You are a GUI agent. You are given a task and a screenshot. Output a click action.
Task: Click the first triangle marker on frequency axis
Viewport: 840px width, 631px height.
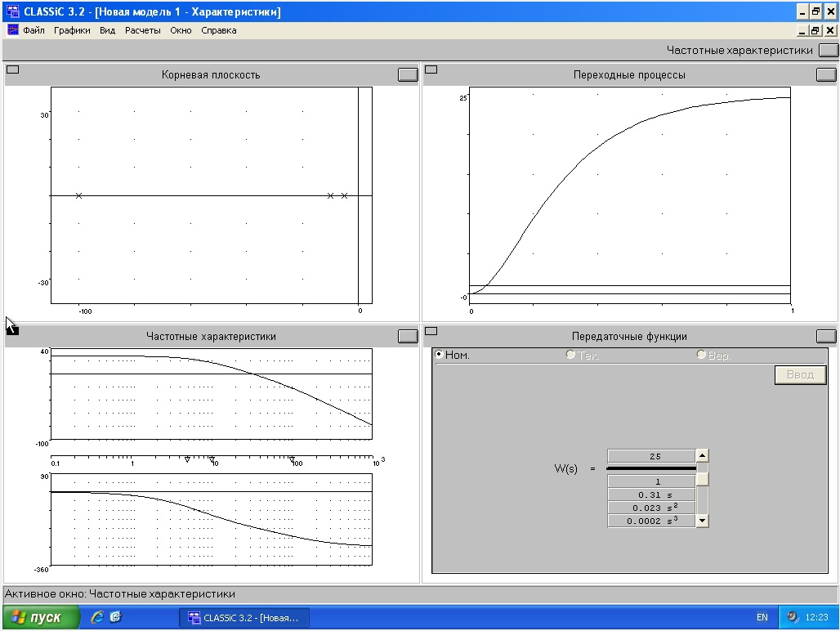(x=187, y=459)
